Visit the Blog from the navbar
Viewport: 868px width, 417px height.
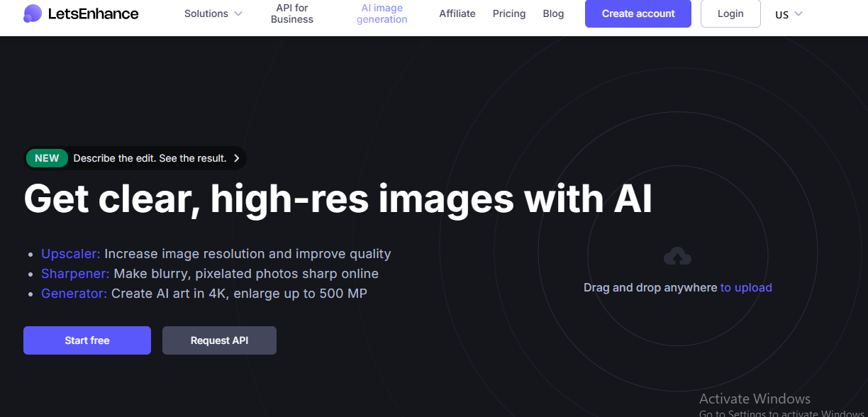tap(553, 13)
